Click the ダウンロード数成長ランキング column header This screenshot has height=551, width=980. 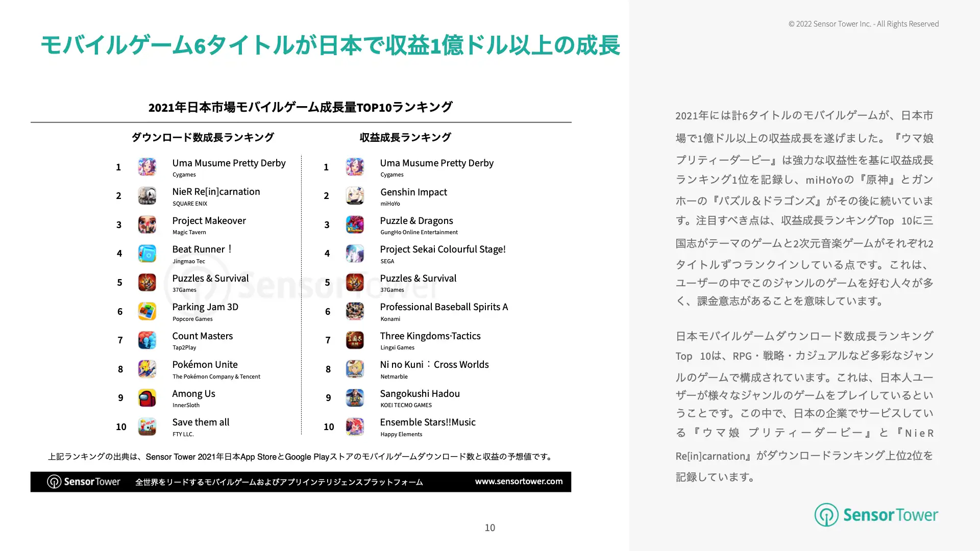(203, 137)
